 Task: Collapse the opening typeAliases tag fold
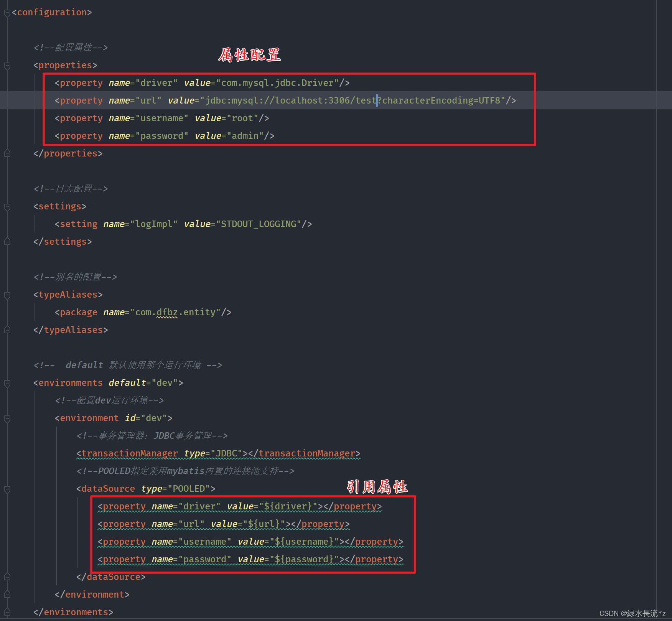tap(7, 295)
